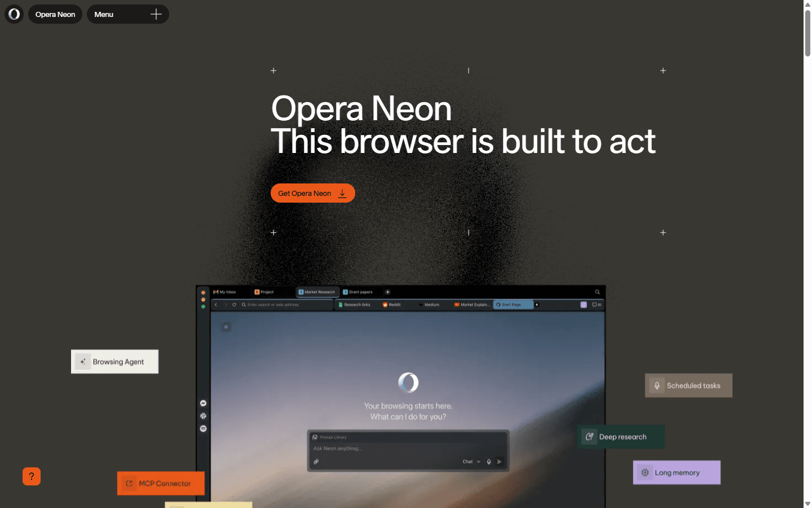Screen dimensions: 812x508
Task: Expand the Menu button in header
Action: 128,14
